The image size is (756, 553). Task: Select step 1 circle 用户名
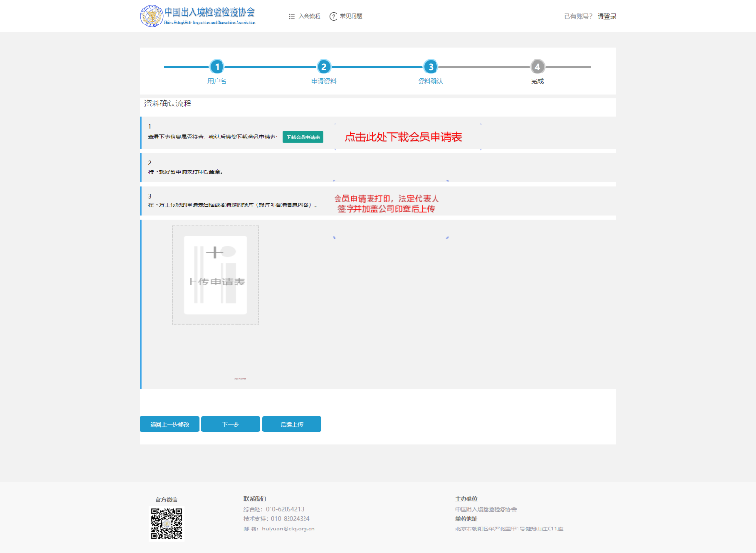tap(217, 67)
